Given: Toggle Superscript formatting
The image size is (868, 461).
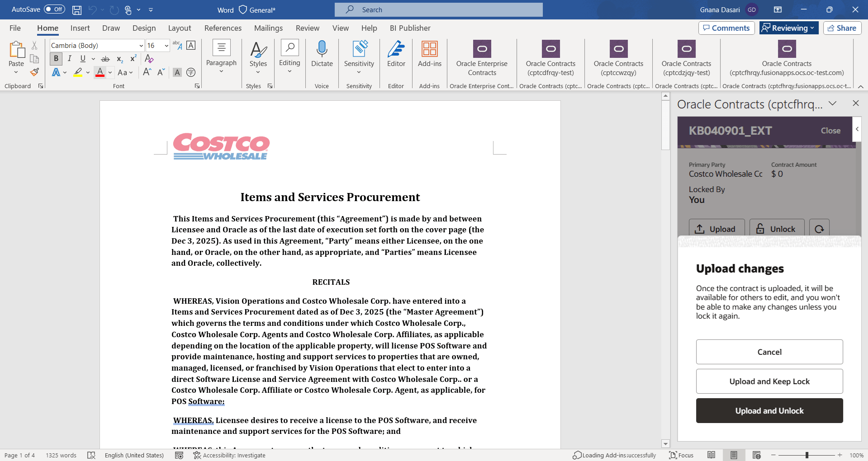Looking at the screenshot, I should click(133, 59).
